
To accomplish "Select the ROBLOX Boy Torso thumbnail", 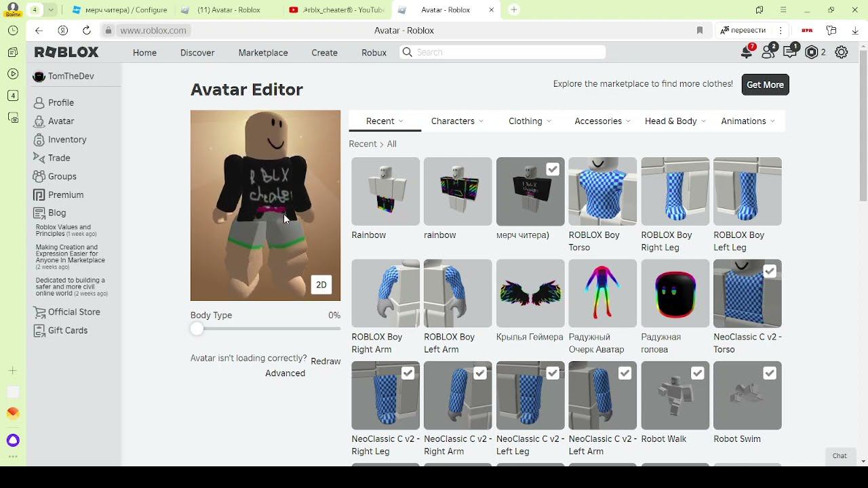I will coord(603,192).
